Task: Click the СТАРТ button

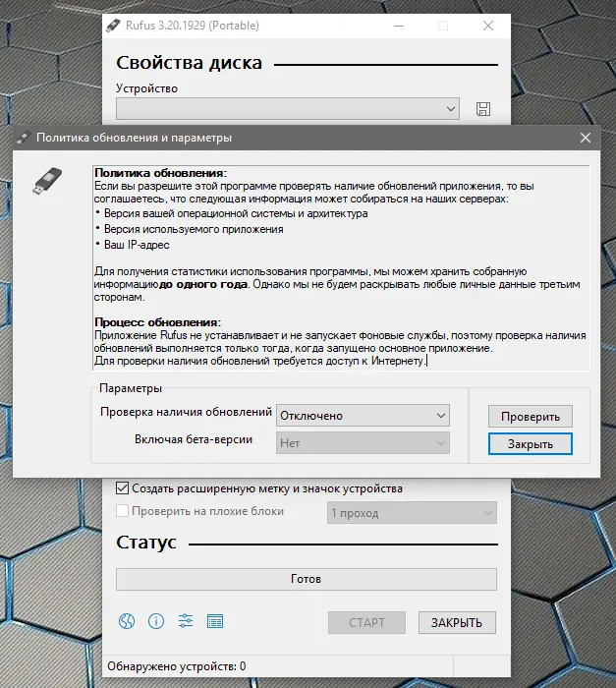Action: coord(366,622)
